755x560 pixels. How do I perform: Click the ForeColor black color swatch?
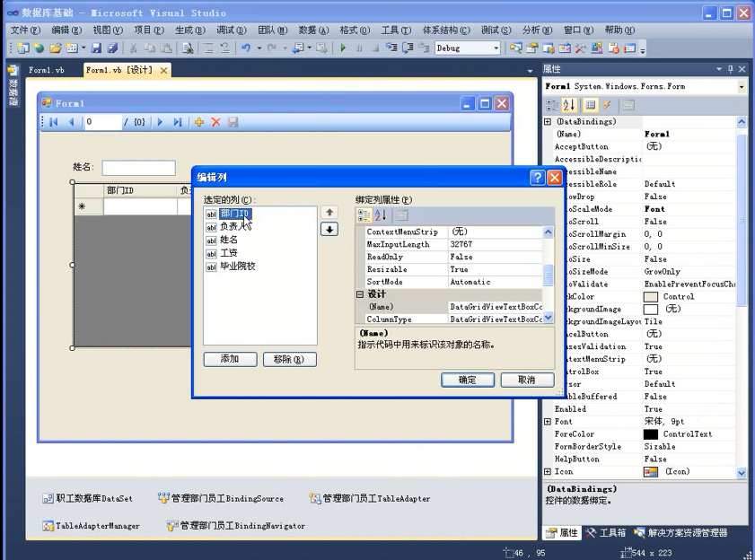(651, 434)
